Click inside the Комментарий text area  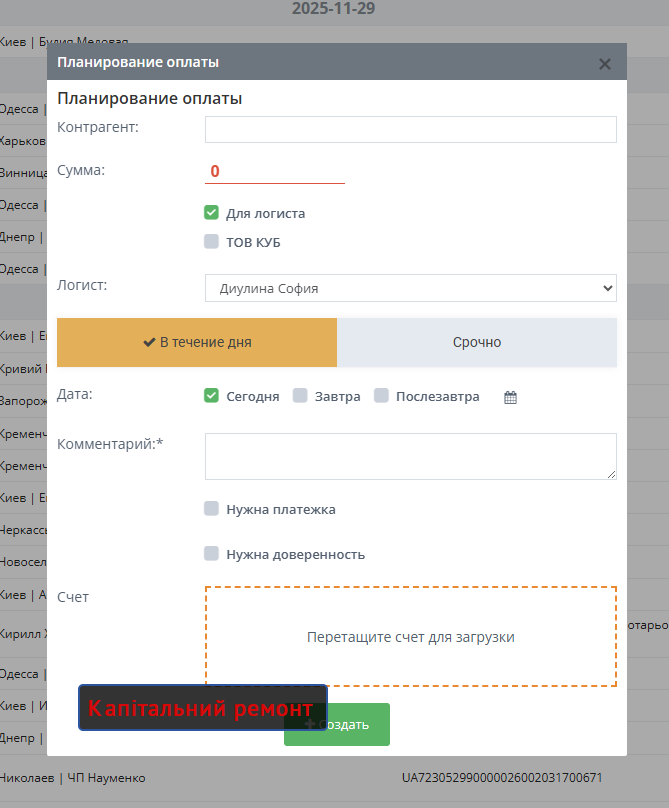pyautogui.click(x=411, y=457)
